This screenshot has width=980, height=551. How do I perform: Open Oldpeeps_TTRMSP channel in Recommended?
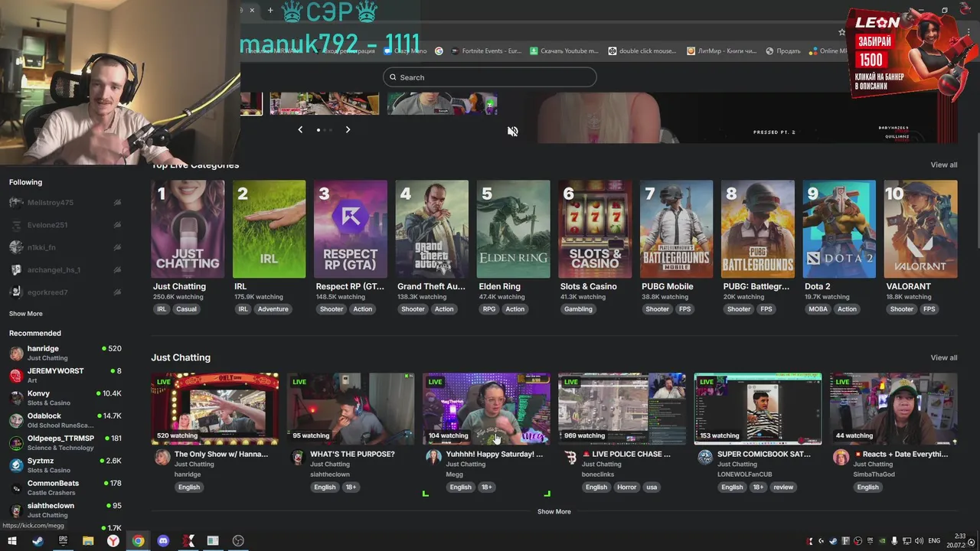(65, 442)
